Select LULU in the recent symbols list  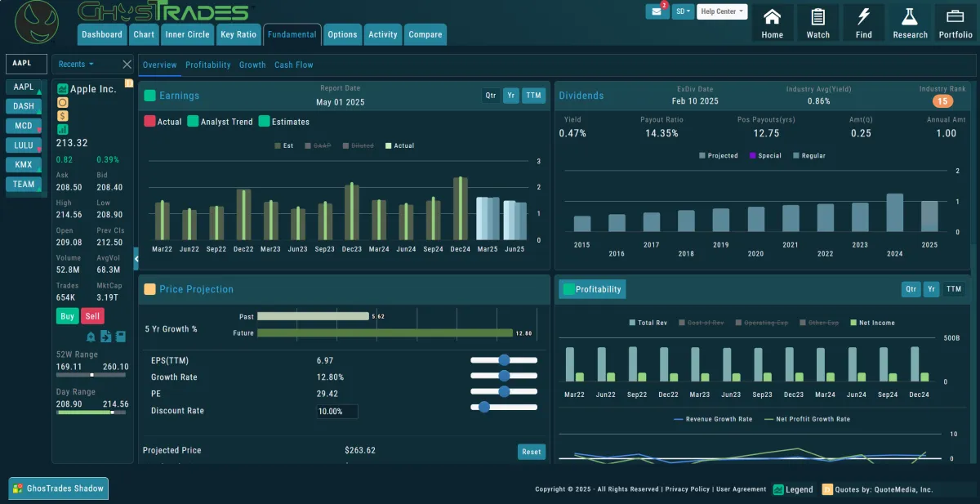coord(24,145)
